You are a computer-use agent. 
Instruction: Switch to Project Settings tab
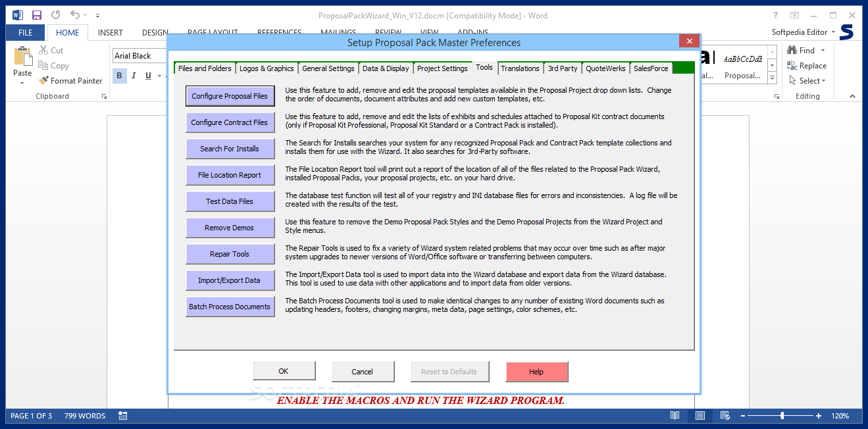point(442,68)
